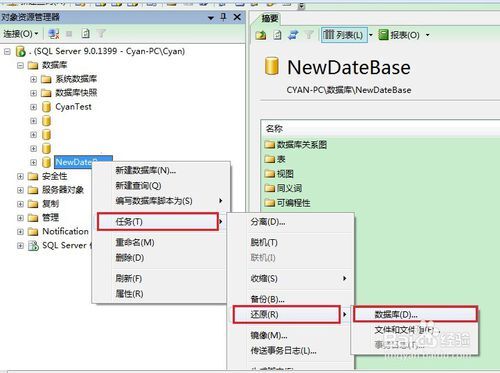This screenshot has width=500, height=373.
Task: Switch to the 摘要 tab
Action: (269, 18)
